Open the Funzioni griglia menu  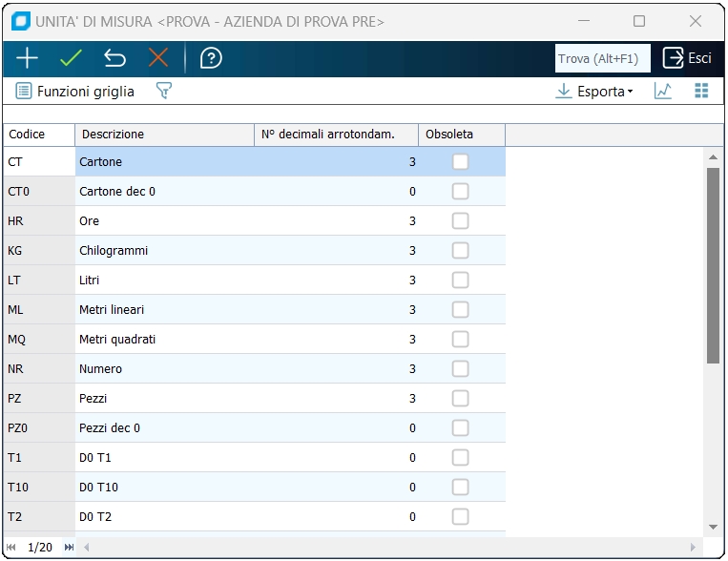(x=75, y=92)
